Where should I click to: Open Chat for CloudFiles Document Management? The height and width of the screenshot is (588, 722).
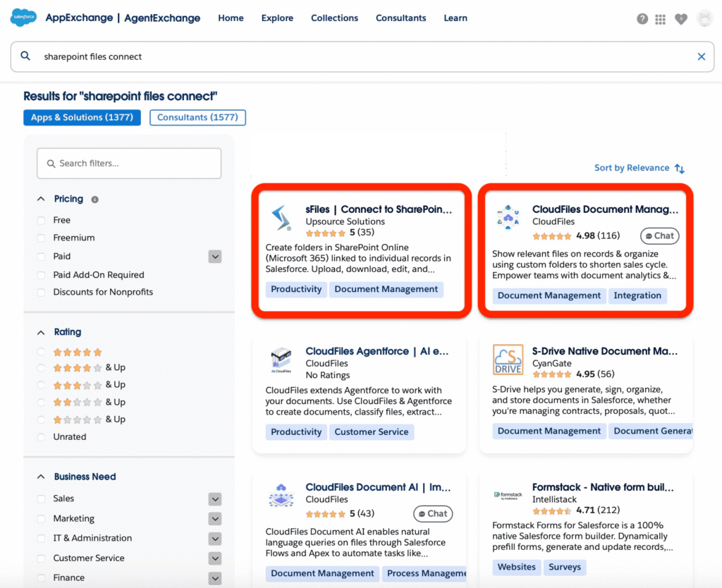click(x=659, y=235)
